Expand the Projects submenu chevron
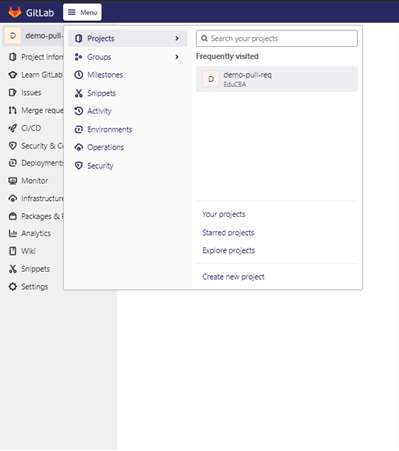 click(177, 39)
